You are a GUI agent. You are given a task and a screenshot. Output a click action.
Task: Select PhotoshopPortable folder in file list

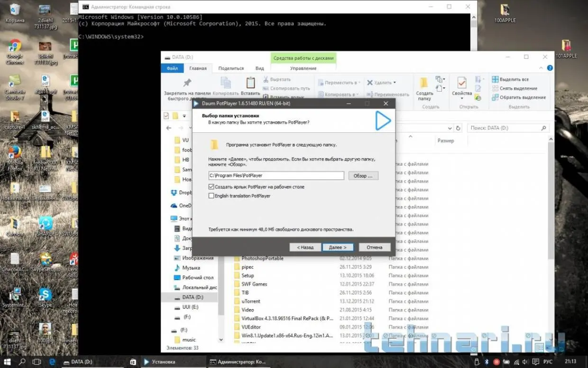pos(258,258)
